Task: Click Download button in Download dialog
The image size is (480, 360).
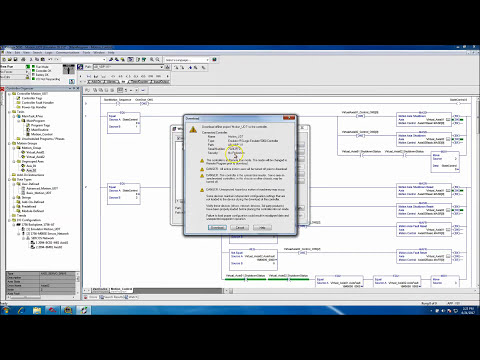Action: pos(217,227)
